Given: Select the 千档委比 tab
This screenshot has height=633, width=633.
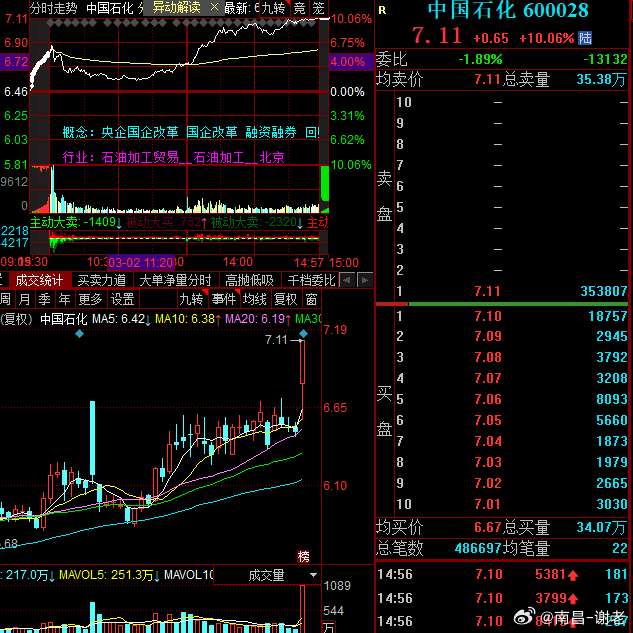Looking at the screenshot, I should [x=311, y=280].
